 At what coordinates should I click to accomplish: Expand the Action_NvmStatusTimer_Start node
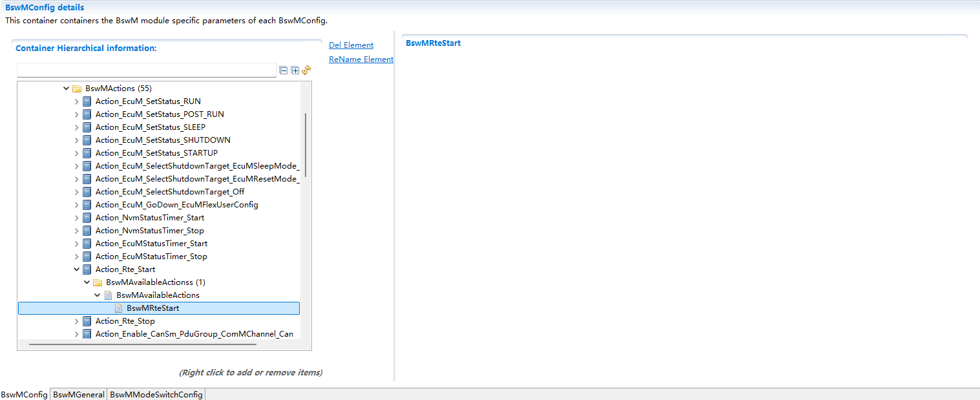click(x=77, y=218)
